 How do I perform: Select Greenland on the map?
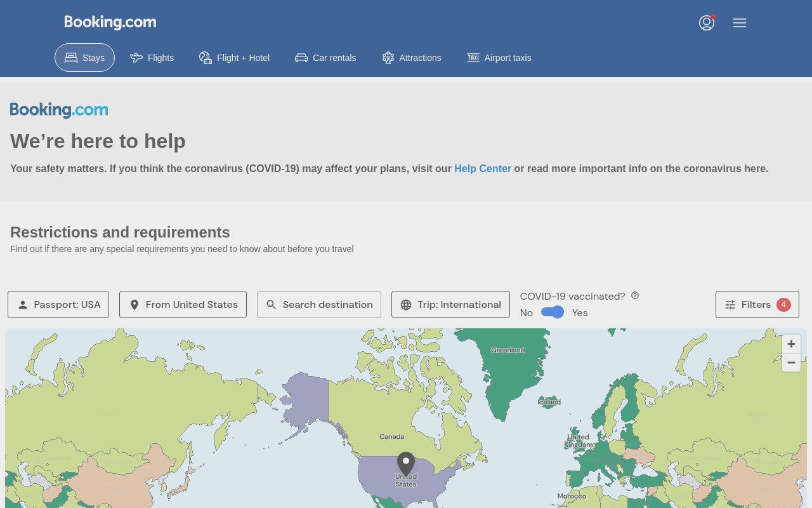click(x=508, y=350)
